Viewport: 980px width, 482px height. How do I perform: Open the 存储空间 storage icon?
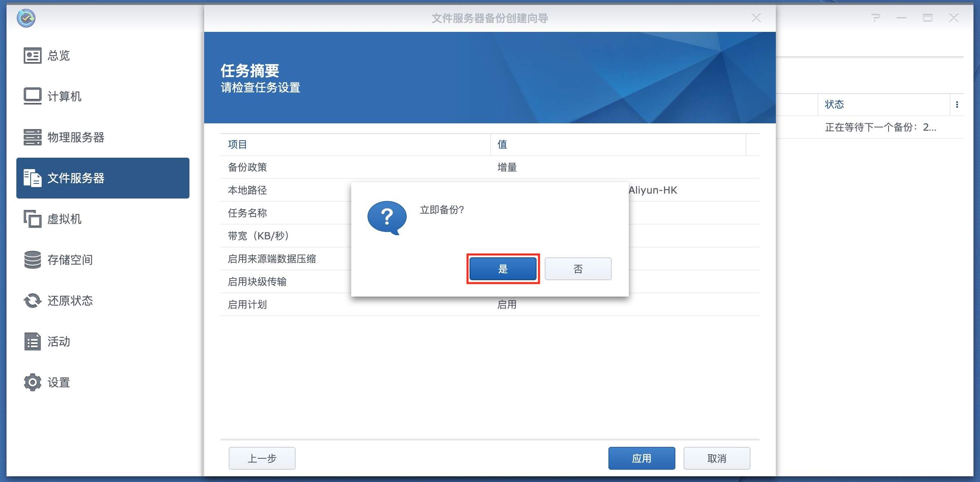[32, 260]
